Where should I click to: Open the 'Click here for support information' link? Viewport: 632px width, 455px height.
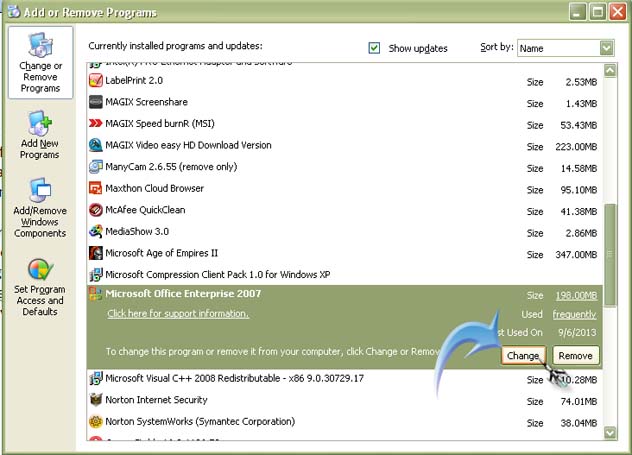click(x=178, y=314)
